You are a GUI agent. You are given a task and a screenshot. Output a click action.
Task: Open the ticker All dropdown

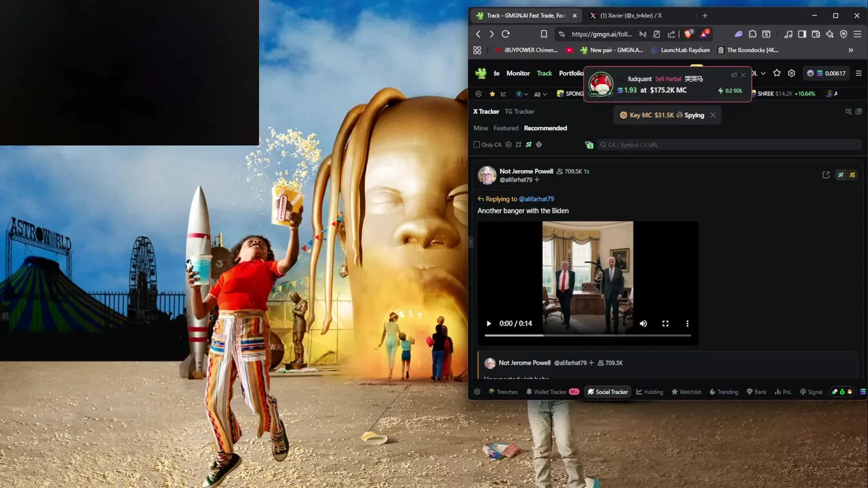tap(540, 94)
